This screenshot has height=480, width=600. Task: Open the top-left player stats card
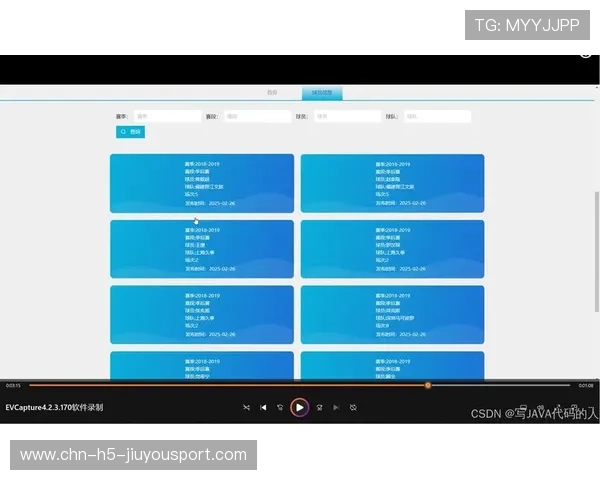tap(202, 183)
